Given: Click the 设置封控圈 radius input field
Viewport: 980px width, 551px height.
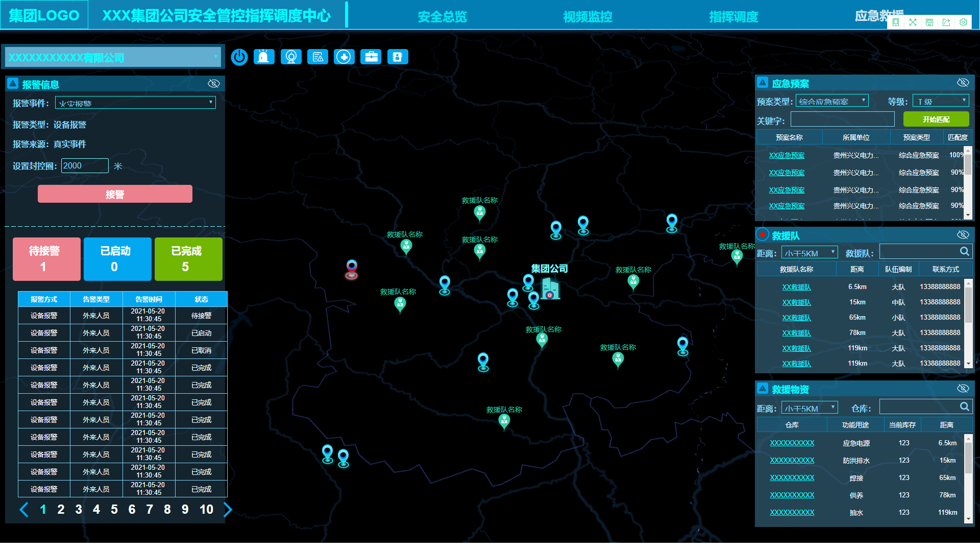Looking at the screenshot, I should 85,165.
